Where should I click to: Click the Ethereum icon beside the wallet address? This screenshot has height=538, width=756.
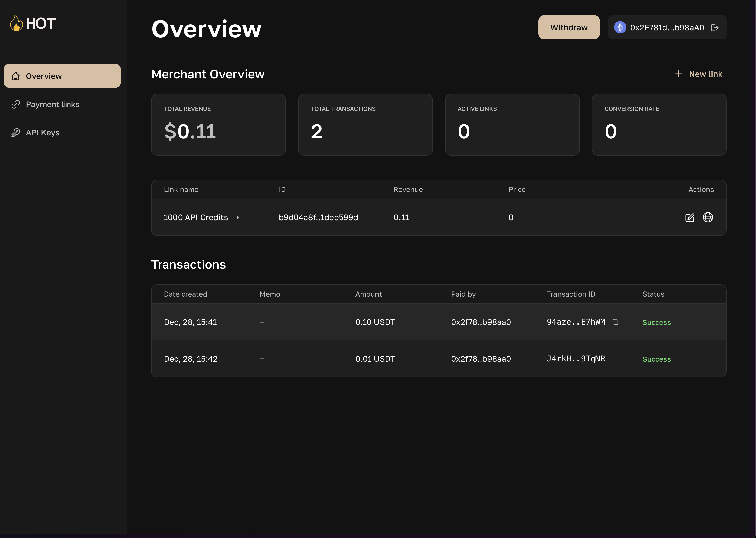pyautogui.click(x=620, y=28)
